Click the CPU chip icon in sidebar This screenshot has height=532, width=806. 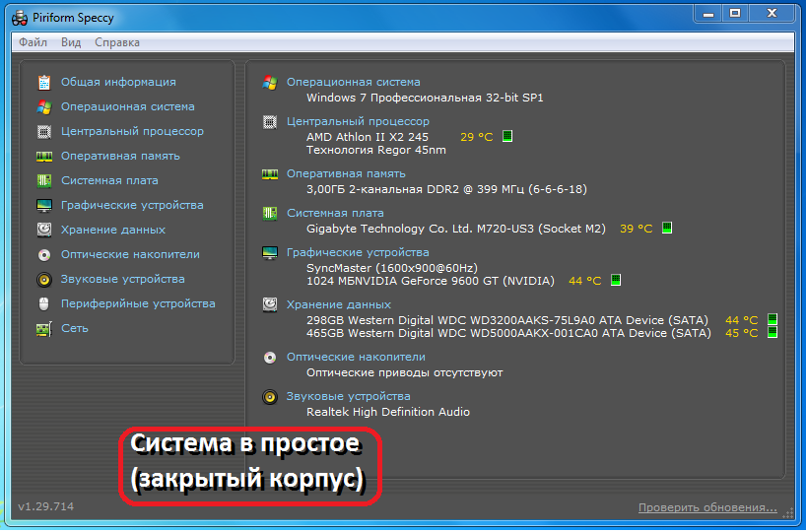(x=44, y=132)
